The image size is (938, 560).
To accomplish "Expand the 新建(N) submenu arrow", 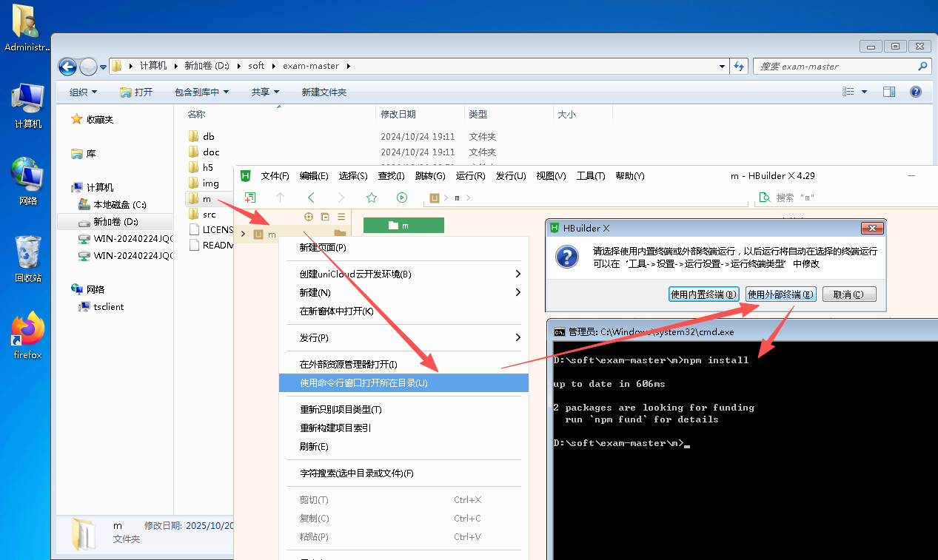I will pos(517,292).
